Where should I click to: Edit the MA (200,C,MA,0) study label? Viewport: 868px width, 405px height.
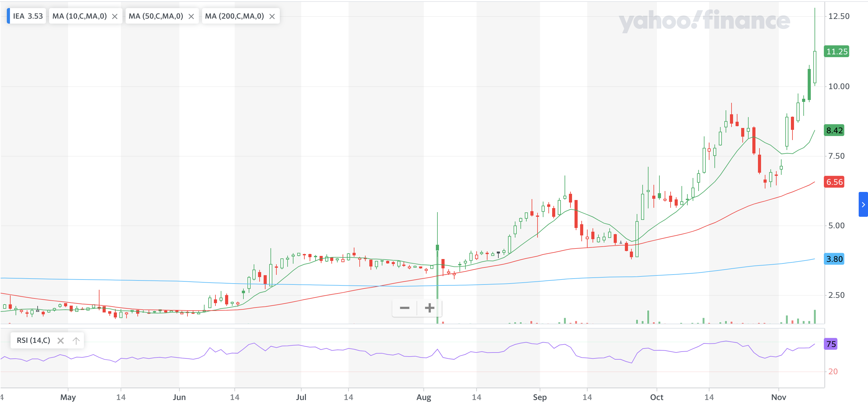click(x=234, y=16)
